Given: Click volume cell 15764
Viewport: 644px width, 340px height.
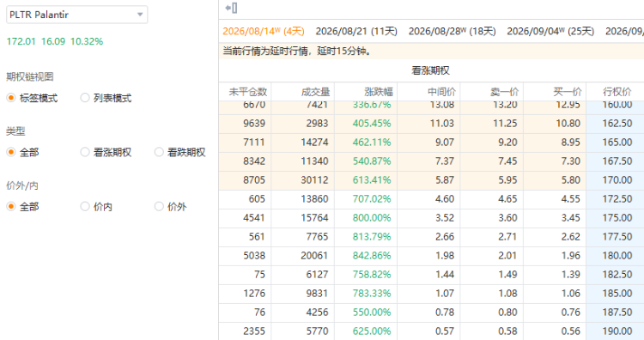Looking at the screenshot, I should [x=314, y=217].
